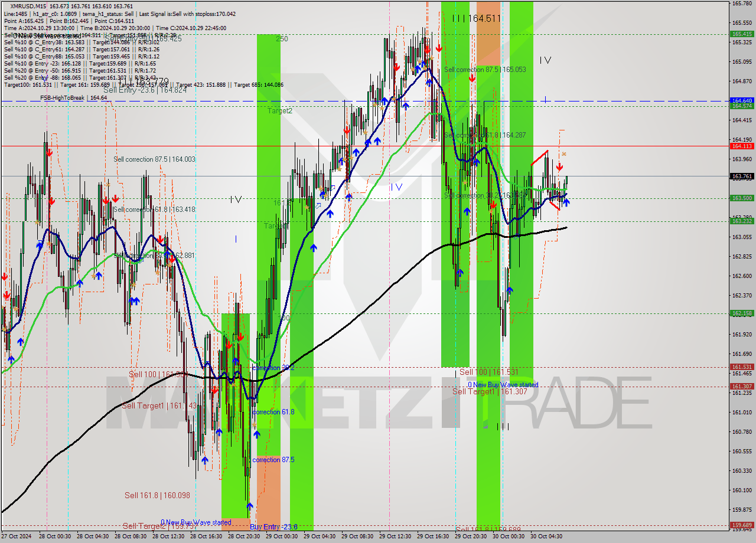Image resolution: width=756 pixels, height=543 pixels.
Task: Click the green 165.415 price tag
Action: (742, 34)
